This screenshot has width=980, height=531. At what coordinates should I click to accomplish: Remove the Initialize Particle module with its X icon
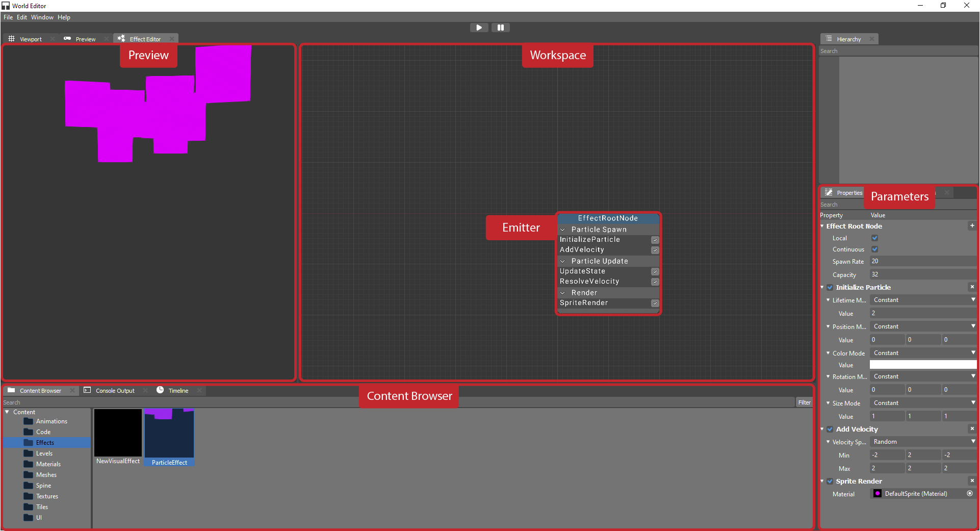pos(972,287)
